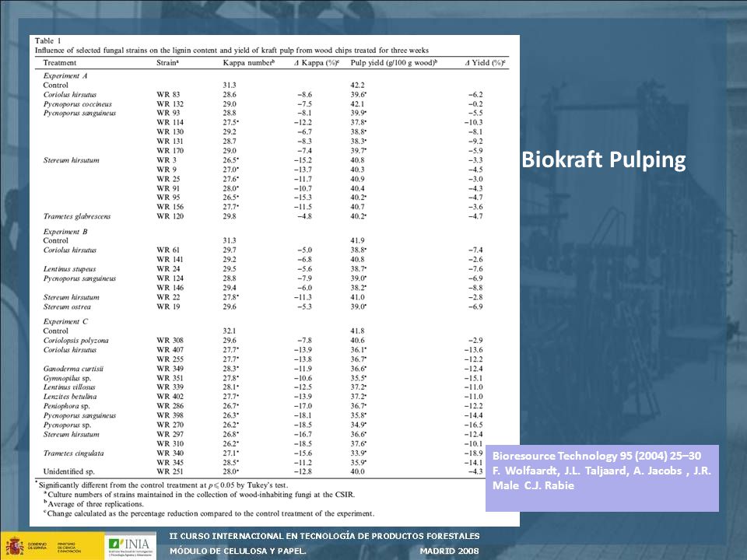Click the 'Kappa number' column header

[249, 62]
